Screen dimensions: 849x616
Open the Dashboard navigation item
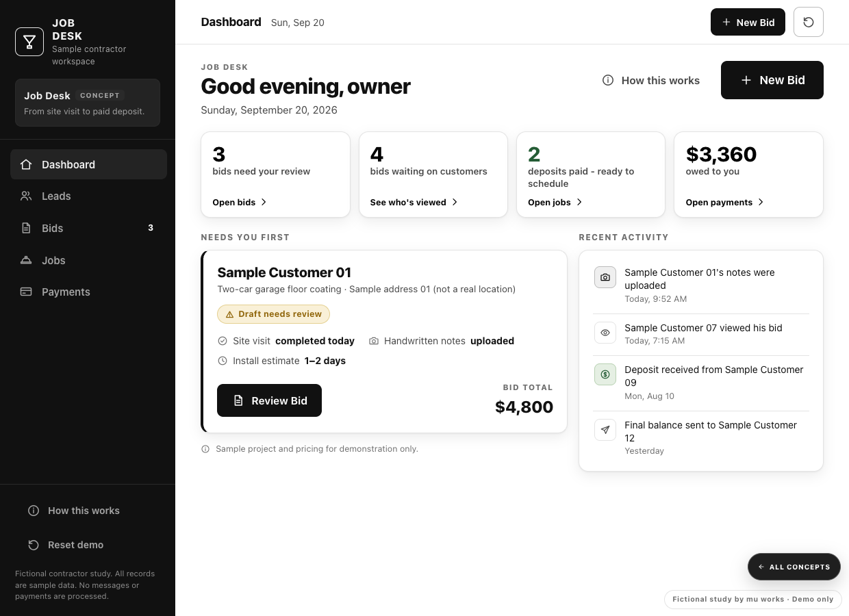(x=88, y=164)
